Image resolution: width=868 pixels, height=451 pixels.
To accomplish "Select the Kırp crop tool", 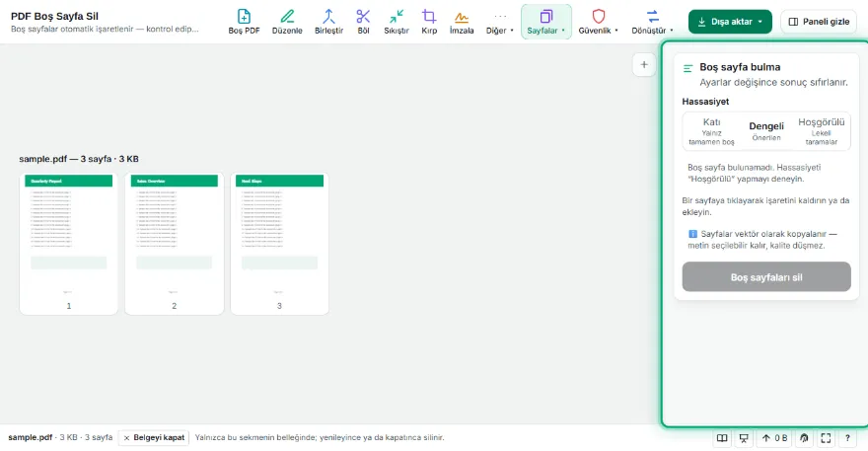I will [x=429, y=22].
